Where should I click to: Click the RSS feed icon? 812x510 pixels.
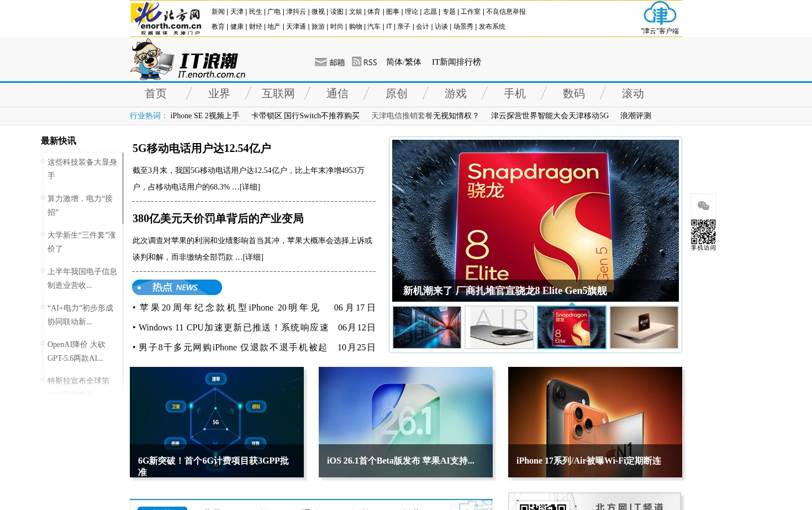(356, 62)
